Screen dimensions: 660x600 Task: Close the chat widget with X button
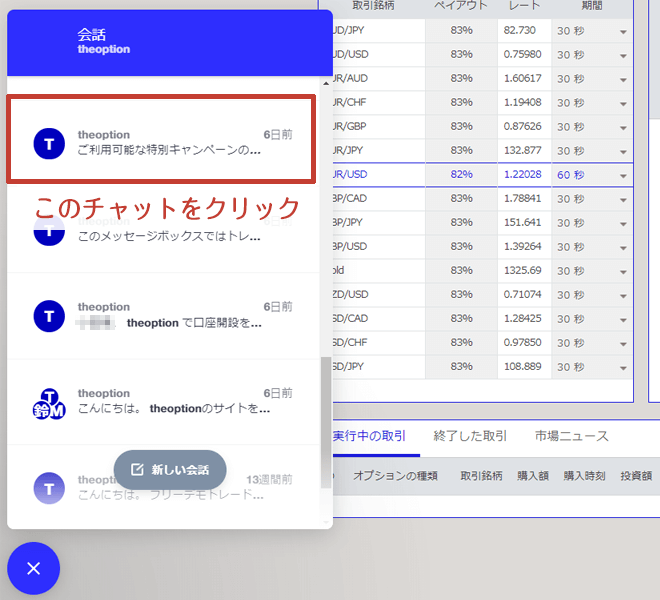[33, 568]
